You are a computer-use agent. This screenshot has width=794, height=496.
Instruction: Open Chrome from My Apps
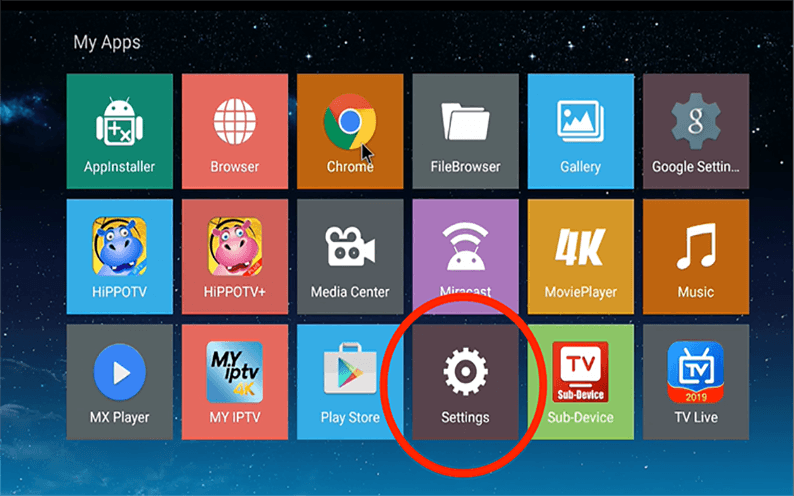coord(350,131)
